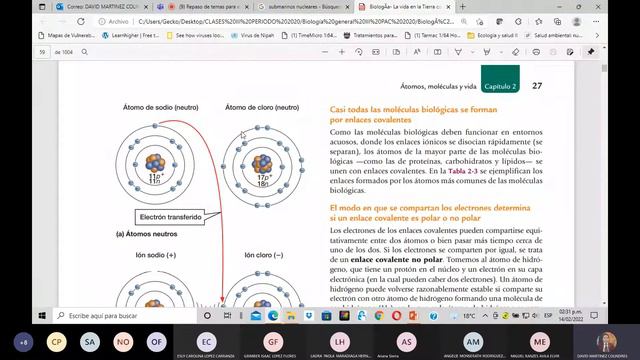
Task: Open the PDF page view icon
Action: (x=396, y=52)
